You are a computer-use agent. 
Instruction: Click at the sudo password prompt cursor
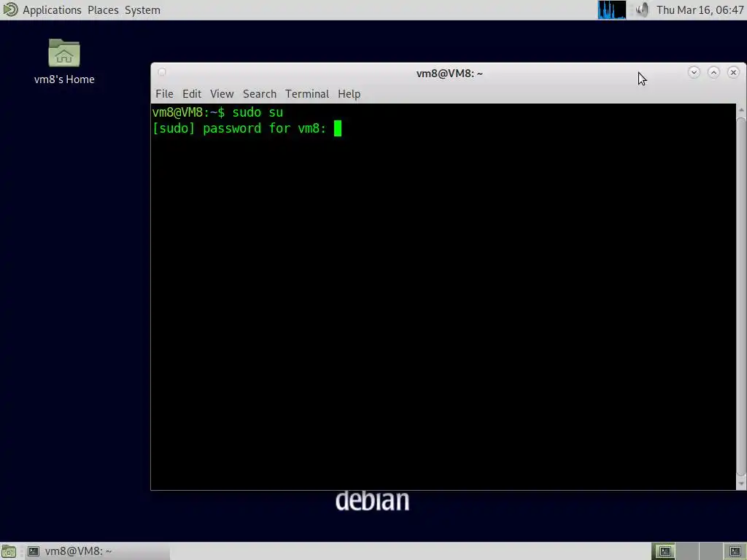pos(338,128)
